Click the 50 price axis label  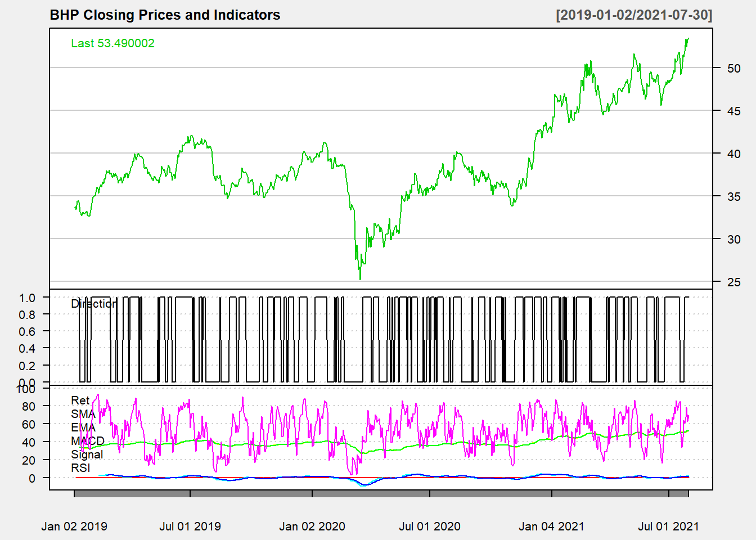733,68
